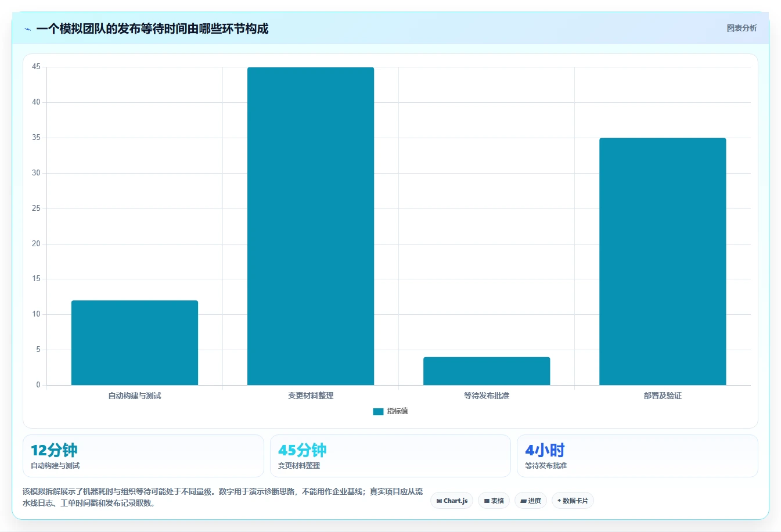781x532 pixels.
Task: Click the y-axis value 25
Action: (x=36, y=208)
